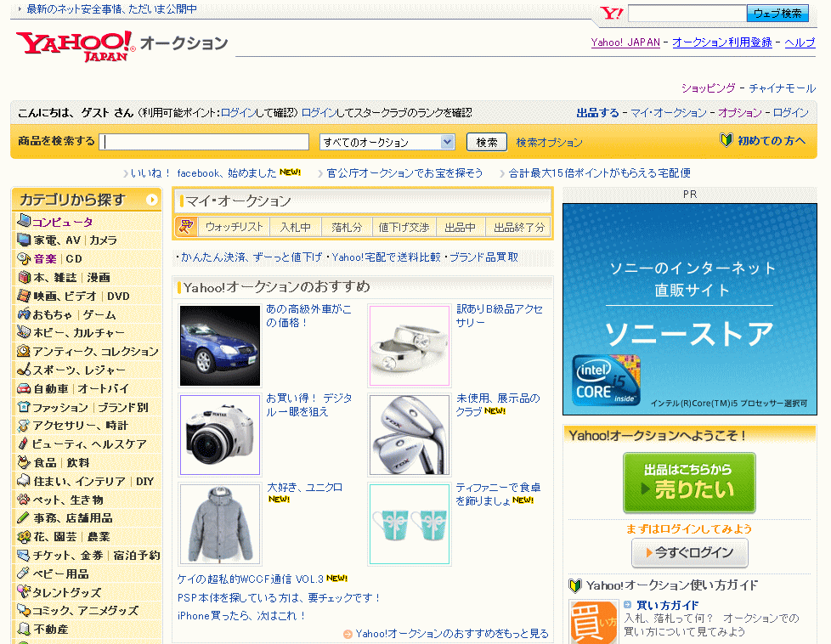Click the computer category icon
Image resolution: width=831 pixels, height=644 pixels.
click(x=24, y=220)
